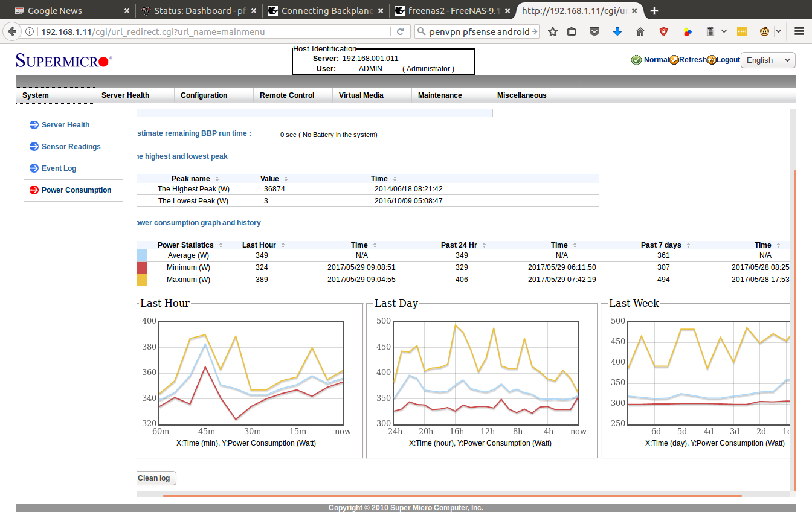Click the light blue Average color swatch
The width and height of the screenshot is (812, 512).
point(141,255)
